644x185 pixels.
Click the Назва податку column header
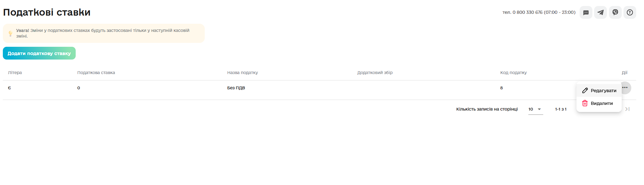tap(243, 73)
